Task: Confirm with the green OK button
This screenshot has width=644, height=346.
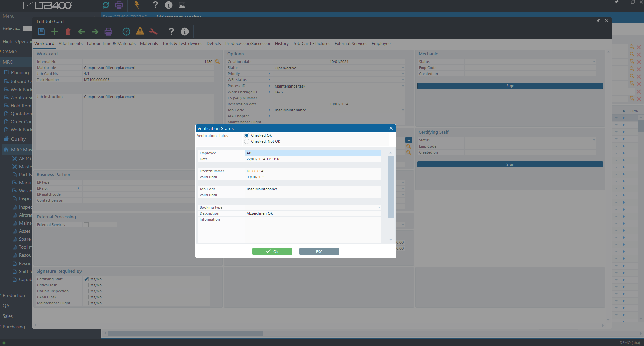Action: [272, 251]
